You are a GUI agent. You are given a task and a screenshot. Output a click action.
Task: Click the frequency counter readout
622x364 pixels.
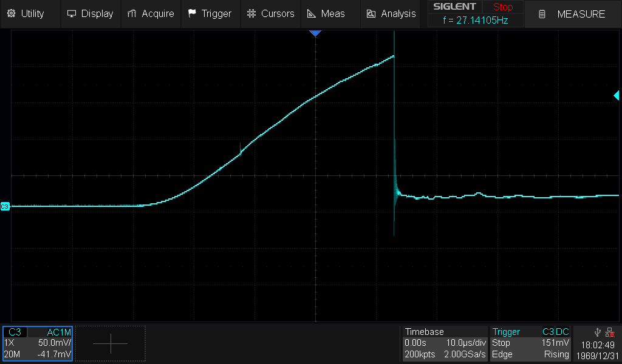coord(476,20)
